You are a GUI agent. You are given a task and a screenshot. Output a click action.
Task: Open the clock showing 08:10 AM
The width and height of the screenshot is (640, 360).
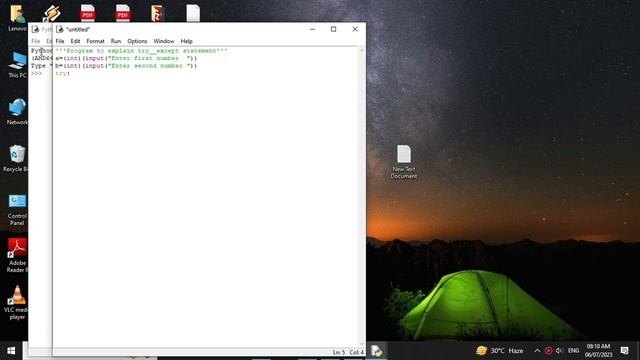598,351
